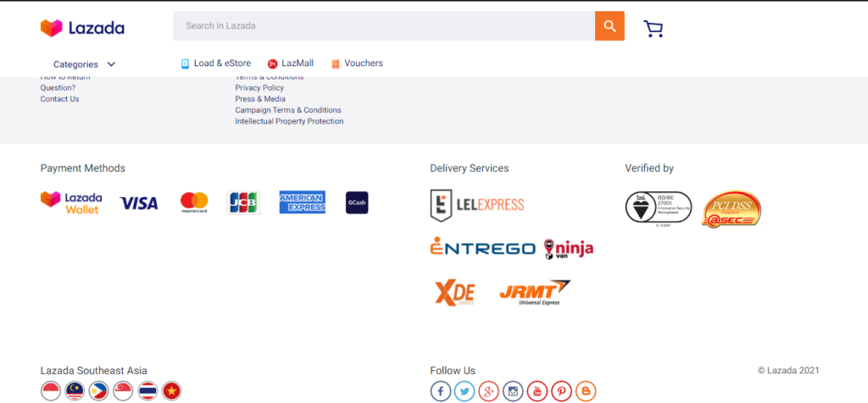Select the Thailand flag icon

pos(147,391)
